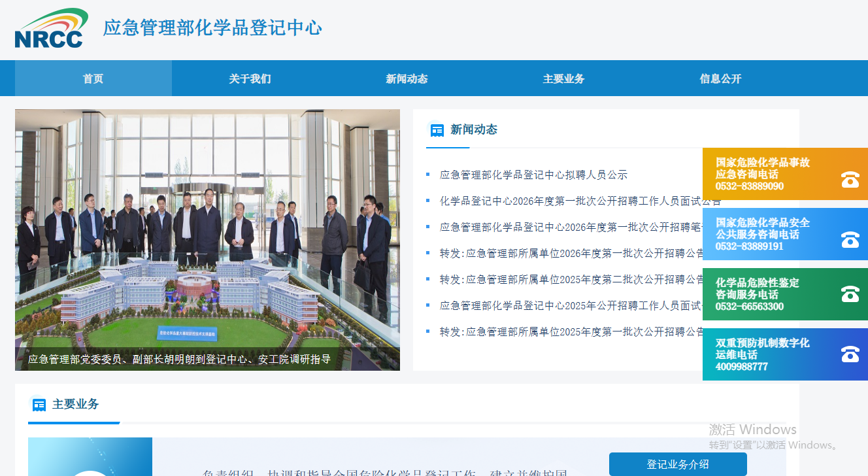Click the caption 副部长胡明朗到登记中心调研指导

point(179,359)
